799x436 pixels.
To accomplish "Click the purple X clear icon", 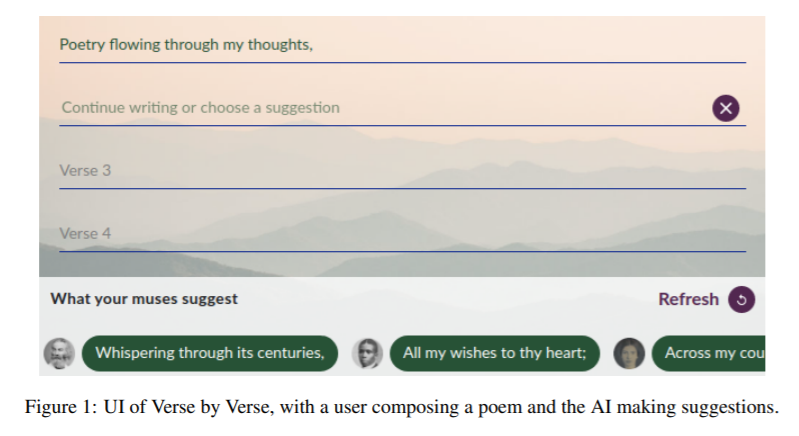I will coord(726,108).
